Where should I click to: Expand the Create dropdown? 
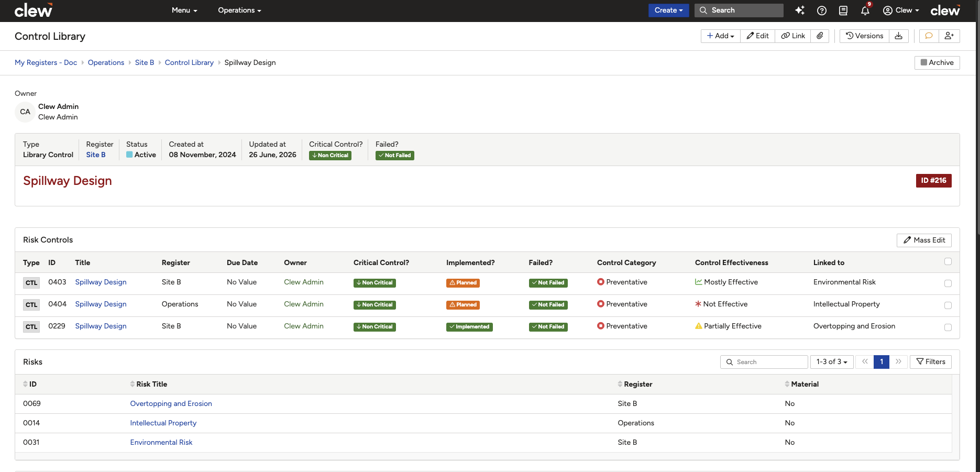pos(668,10)
